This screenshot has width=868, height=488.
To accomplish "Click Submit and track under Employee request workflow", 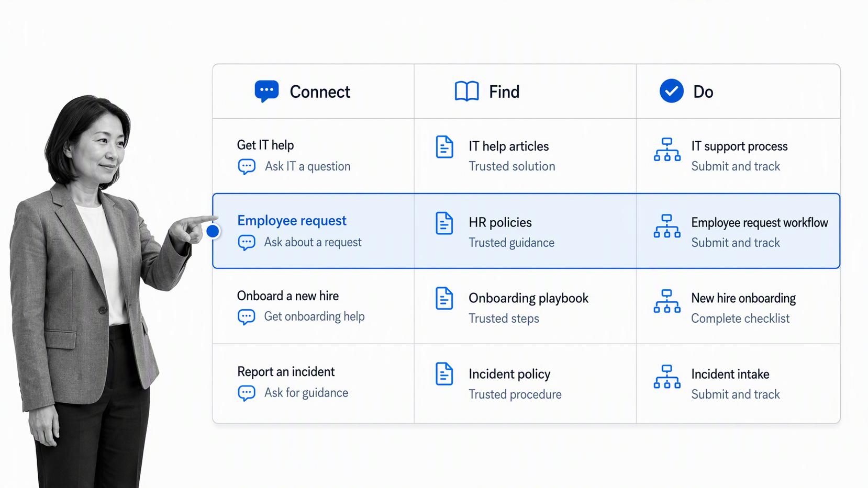I will 736,243.
